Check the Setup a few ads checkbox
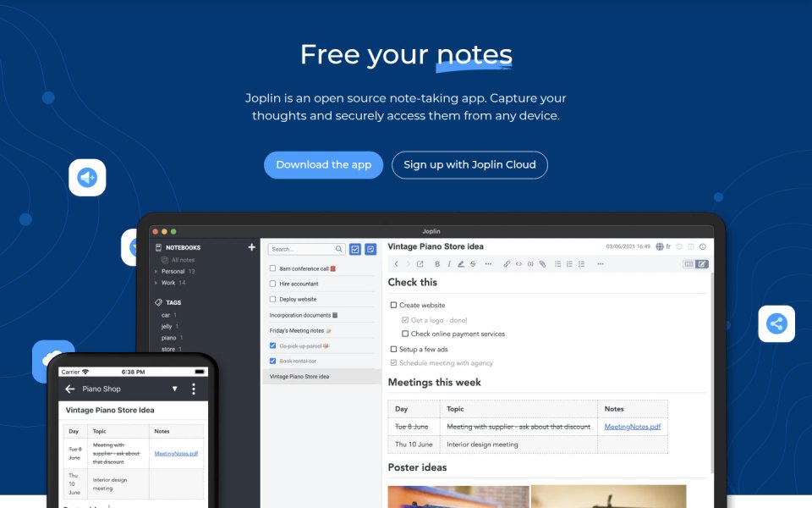The image size is (812, 508). [393, 350]
